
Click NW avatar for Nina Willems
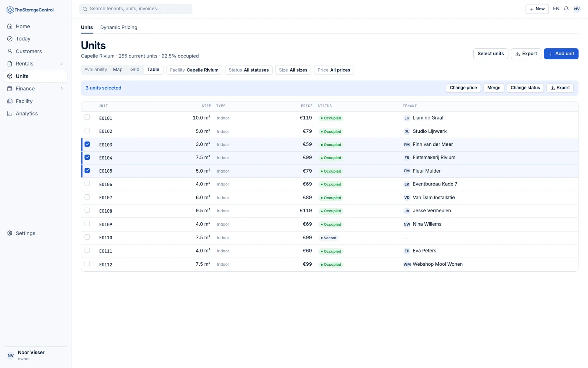coord(407,224)
